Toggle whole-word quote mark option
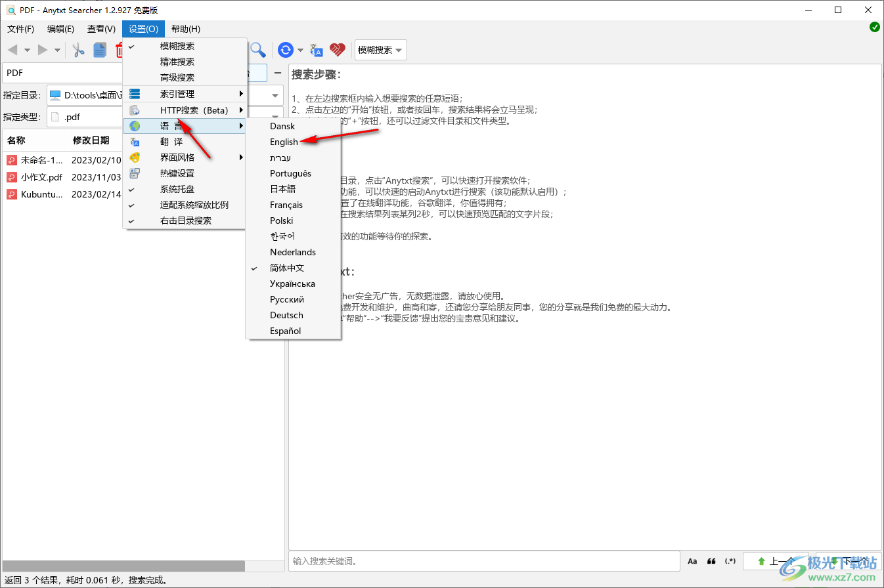This screenshot has height=588, width=884. [711, 561]
